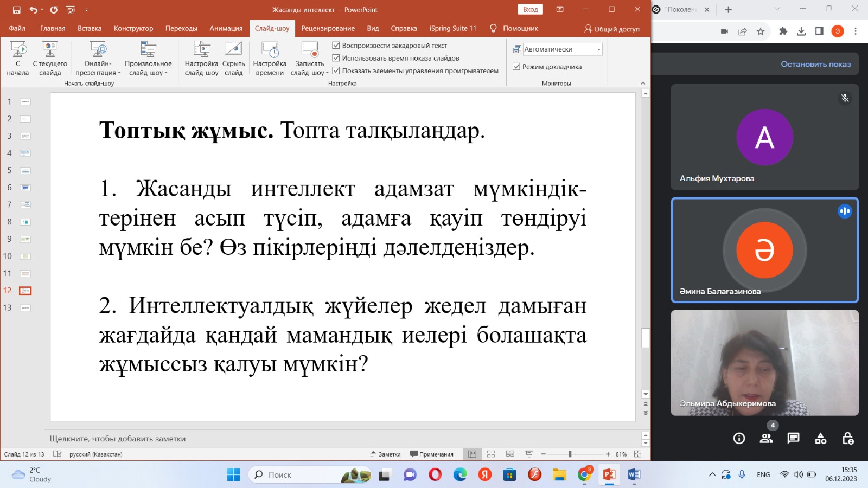Toggle Использовать время показа слайдов checkbox
The width and height of the screenshot is (868, 488).
click(x=336, y=58)
